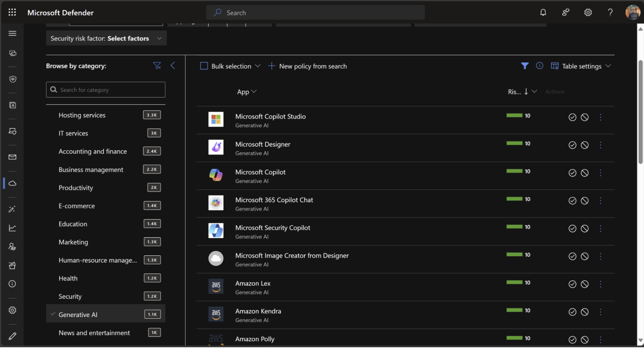Select the Marketing category
Screen dimensions: 644x349
[106, 242]
